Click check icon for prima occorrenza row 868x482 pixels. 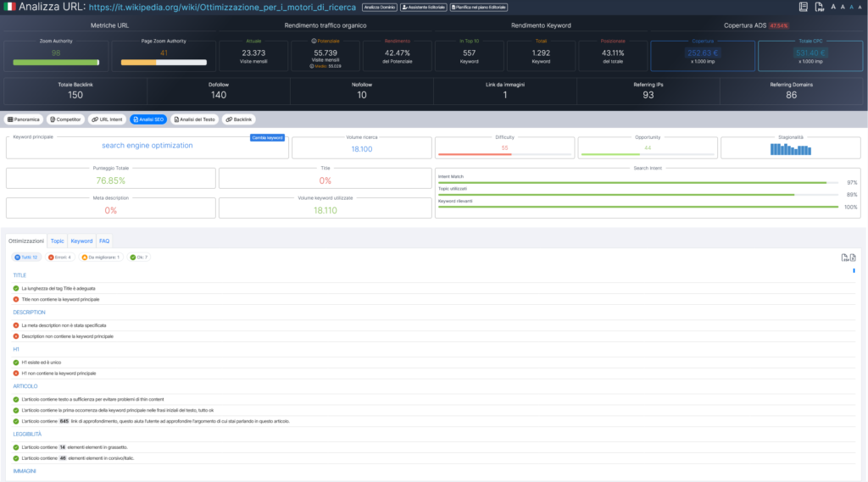pos(16,411)
